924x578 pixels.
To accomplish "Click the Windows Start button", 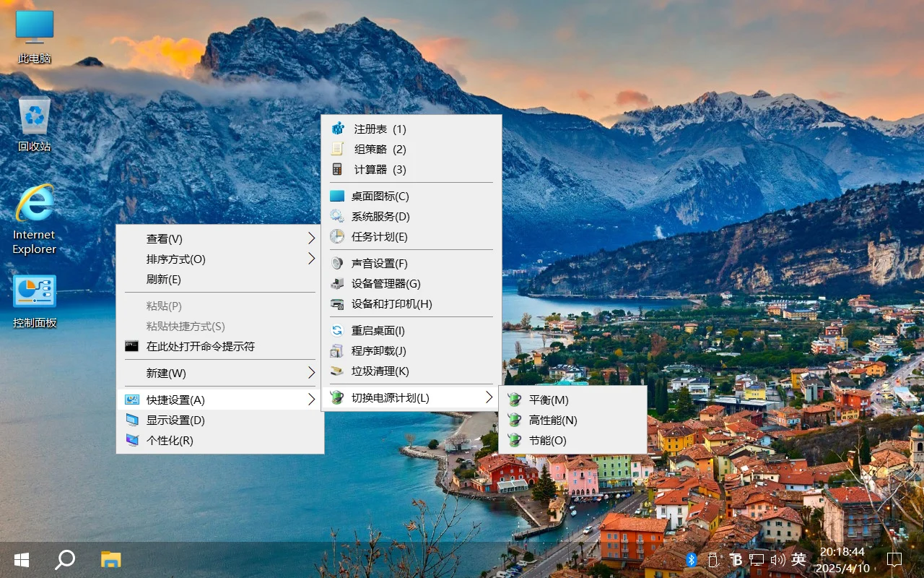I will 21,559.
